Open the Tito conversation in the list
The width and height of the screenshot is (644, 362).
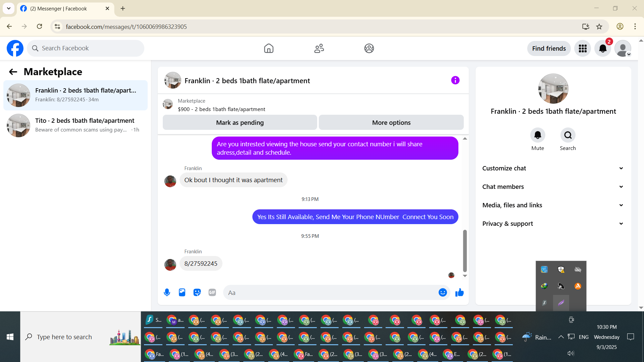pyautogui.click(x=76, y=125)
